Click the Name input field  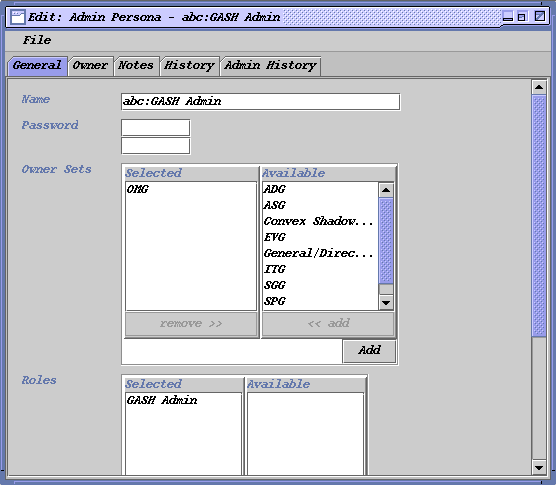click(x=260, y=102)
